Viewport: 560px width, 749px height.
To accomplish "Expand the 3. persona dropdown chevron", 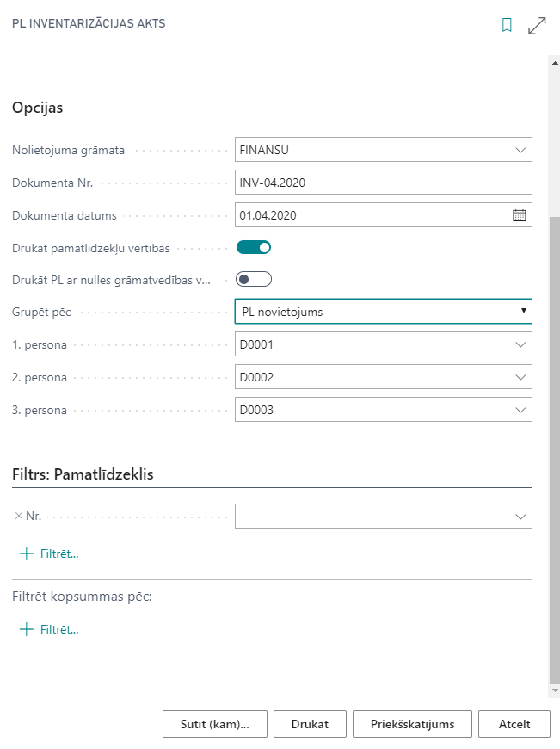I will (x=520, y=411).
